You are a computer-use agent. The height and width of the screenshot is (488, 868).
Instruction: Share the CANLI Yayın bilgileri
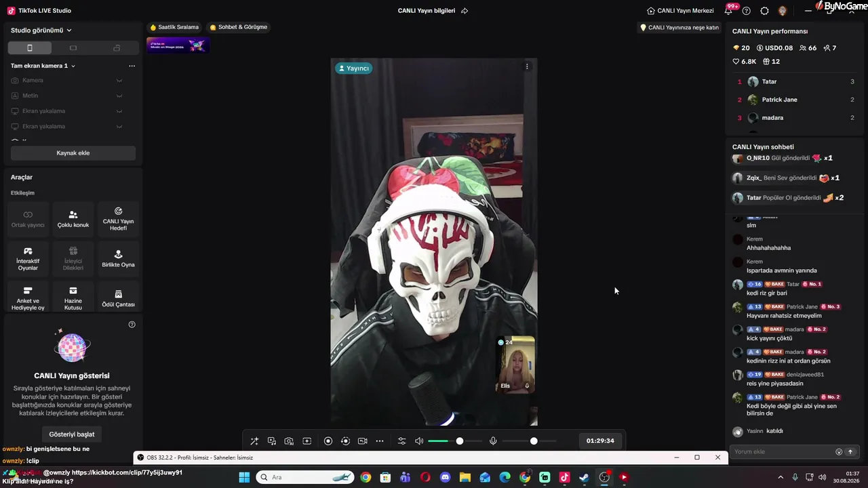(465, 11)
